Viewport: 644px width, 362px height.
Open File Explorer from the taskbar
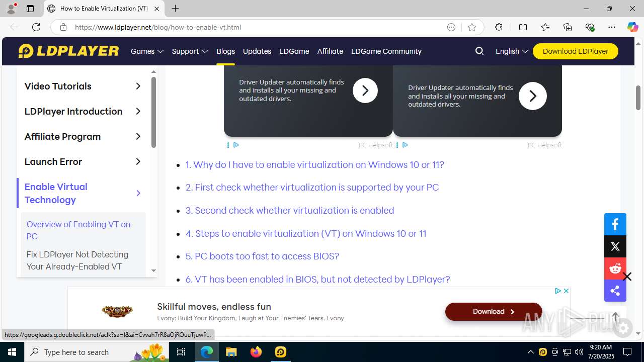[231, 352]
